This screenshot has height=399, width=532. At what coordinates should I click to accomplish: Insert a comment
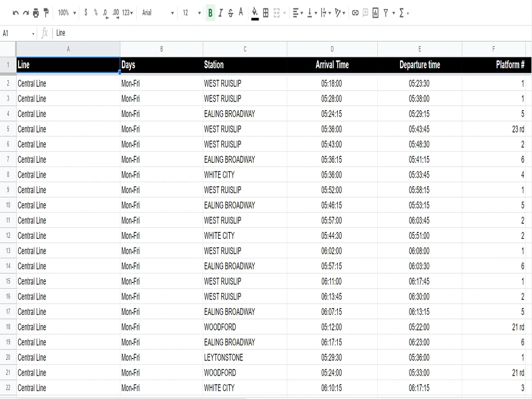click(365, 13)
